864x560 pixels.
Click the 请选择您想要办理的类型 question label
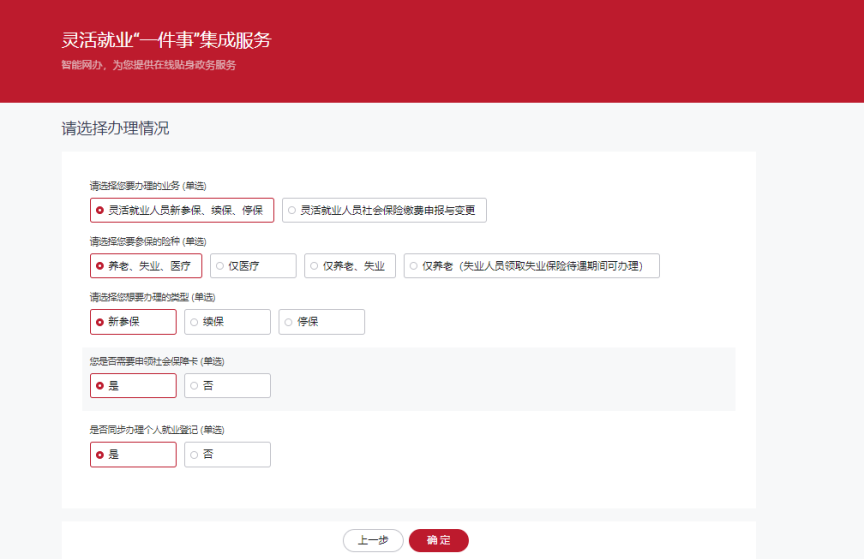(x=152, y=297)
